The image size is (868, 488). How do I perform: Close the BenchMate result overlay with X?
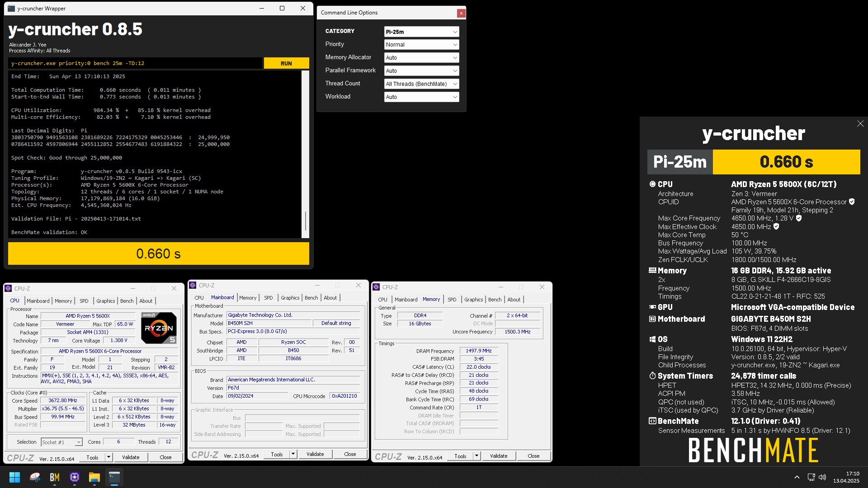click(x=860, y=124)
